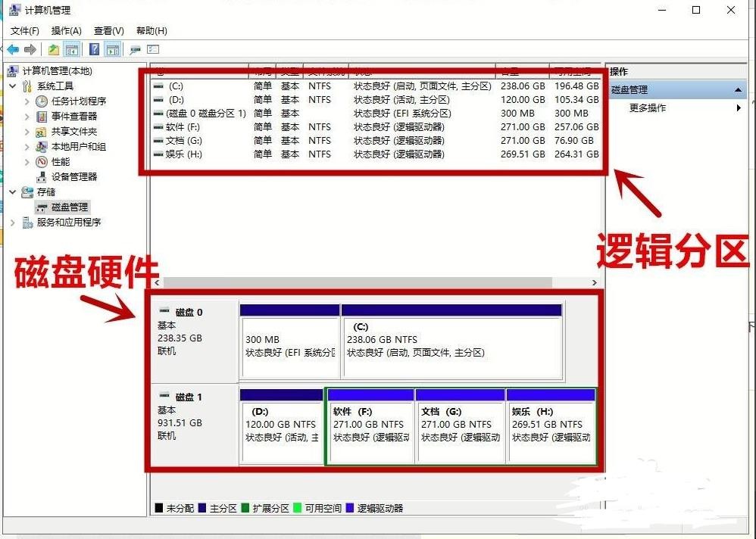Click the disk rescan toolbar icon
Image resolution: width=756 pixels, height=539 pixels.
135,49
